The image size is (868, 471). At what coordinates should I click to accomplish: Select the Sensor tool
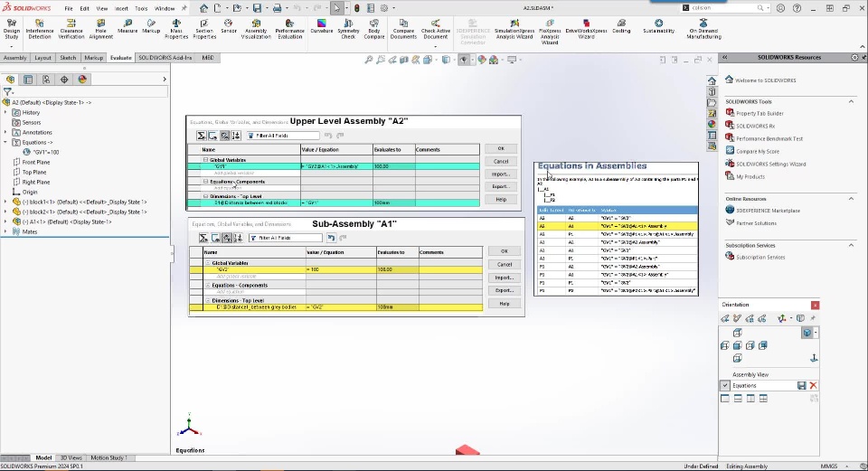click(x=229, y=26)
